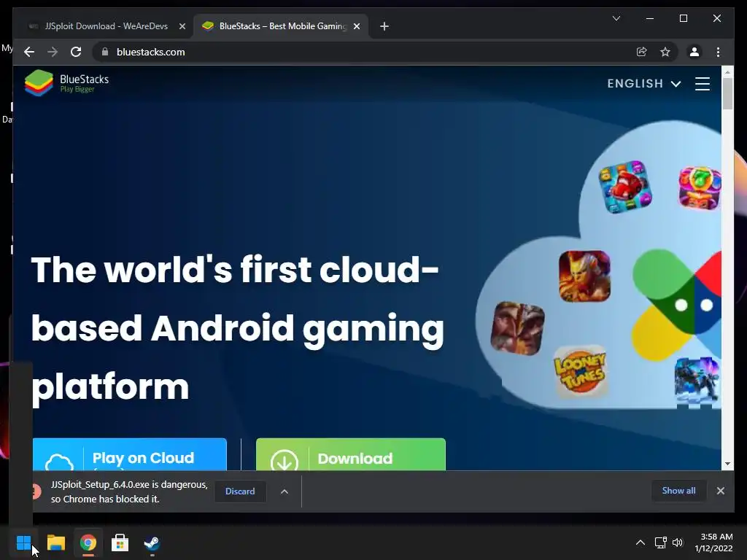
Task: Open Steam from the taskbar
Action: 152,542
